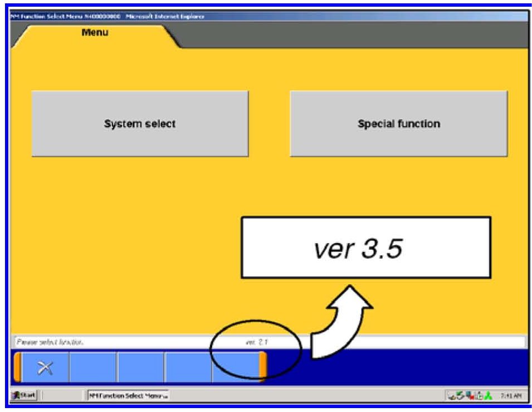Open the Special function option
The image size is (532, 412).
click(x=398, y=124)
